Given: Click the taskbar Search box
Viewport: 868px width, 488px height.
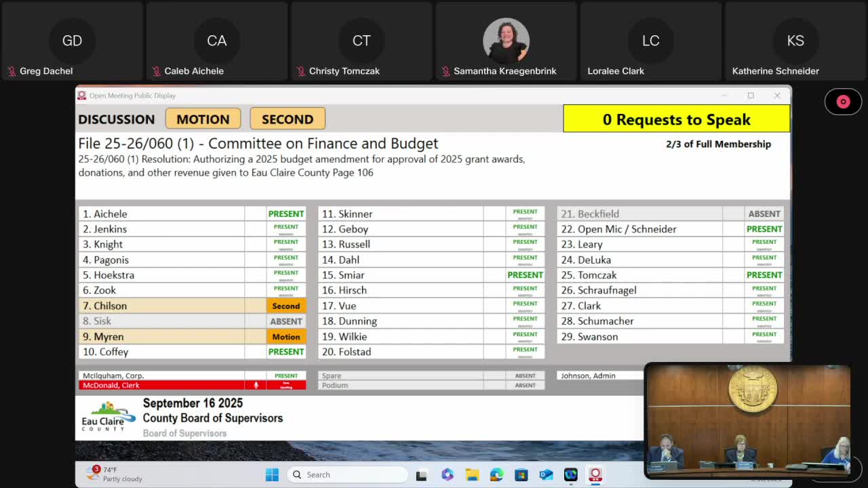Looking at the screenshot, I should tap(347, 474).
